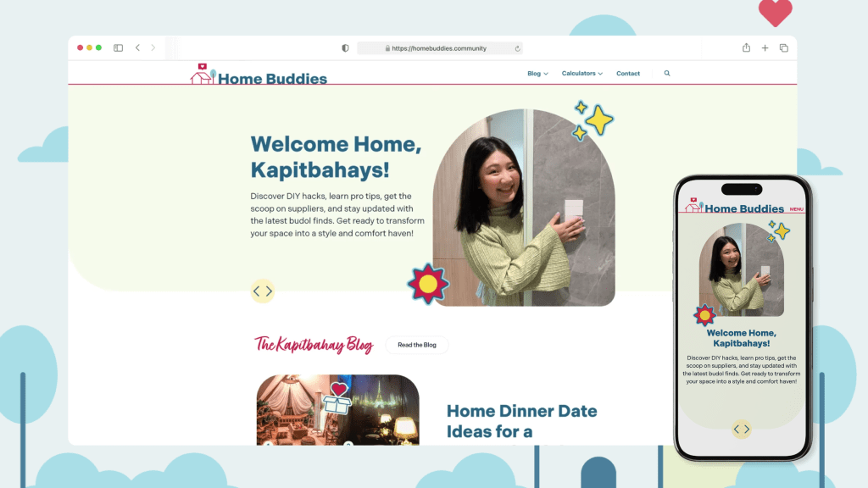Advance the slider with the right chevron
Viewport: 868px width, 488px height.
269,291
